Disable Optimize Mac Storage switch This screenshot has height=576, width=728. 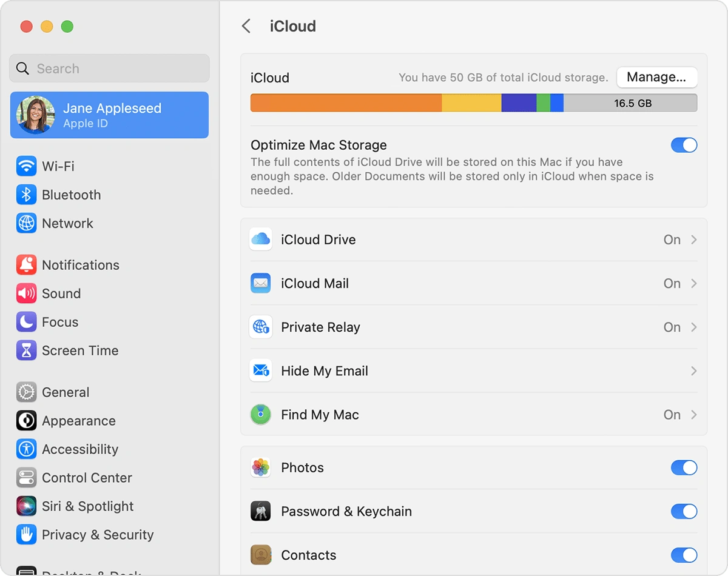point(684,146)
